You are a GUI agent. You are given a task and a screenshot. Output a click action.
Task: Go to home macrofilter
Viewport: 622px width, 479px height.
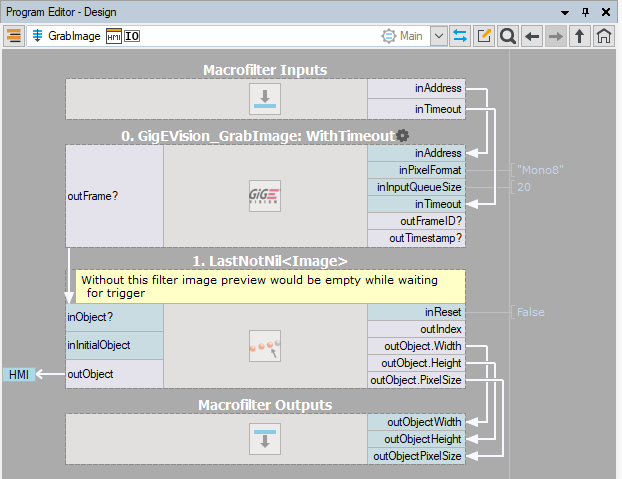point(604,36)
